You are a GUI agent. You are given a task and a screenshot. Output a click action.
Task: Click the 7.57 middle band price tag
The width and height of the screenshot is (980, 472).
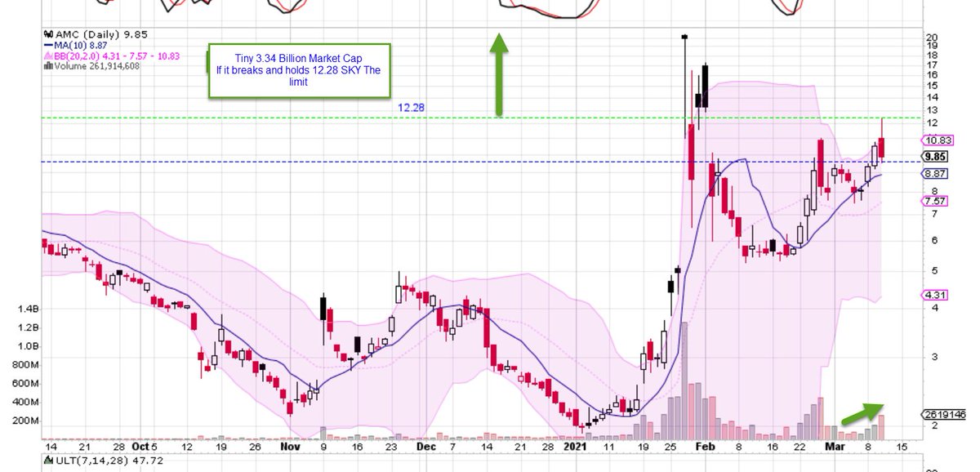[933, 201]
